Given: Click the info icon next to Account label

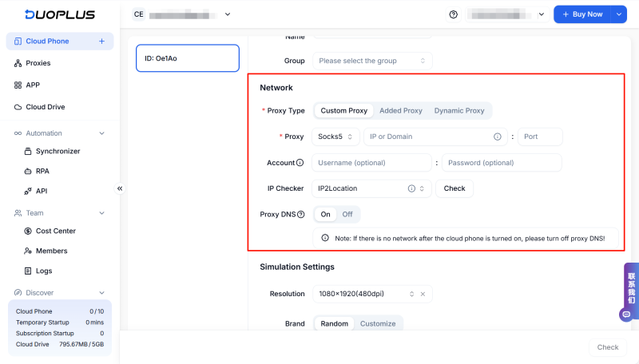Looking at the screenshot, I should tap(300, 163).
